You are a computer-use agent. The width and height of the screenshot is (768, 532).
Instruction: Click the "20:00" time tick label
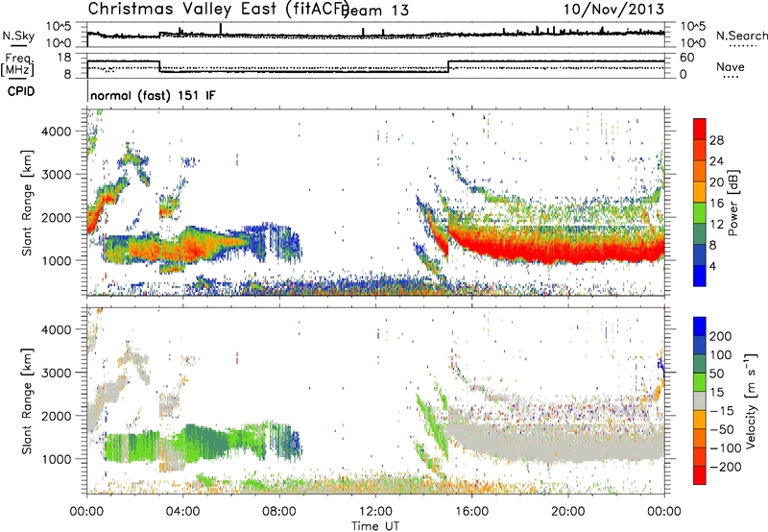(567, 512)
